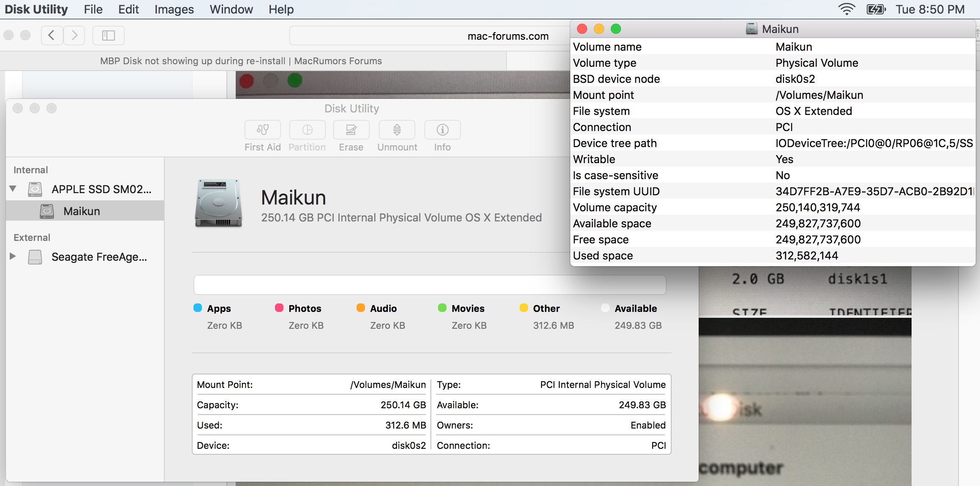Click the Internal sidebar section header
The image size is (980, 486).
pyautogui.click(x=31, y=170)
